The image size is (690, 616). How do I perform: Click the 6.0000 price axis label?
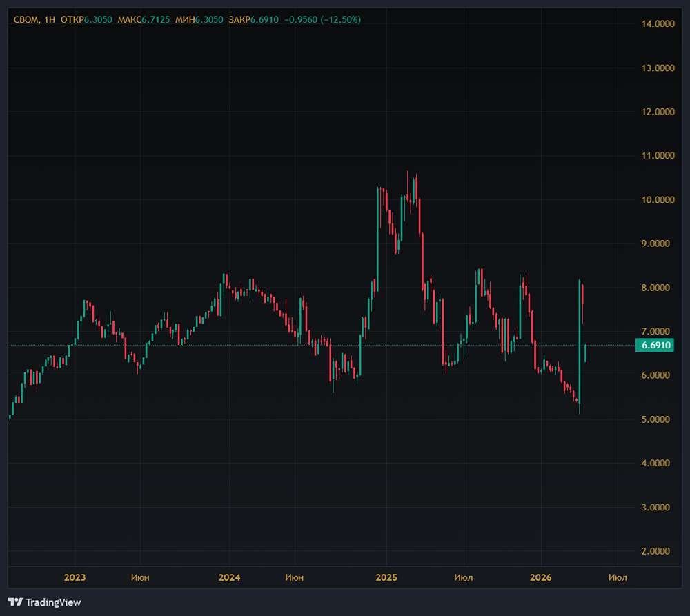[x=655, y=375]
